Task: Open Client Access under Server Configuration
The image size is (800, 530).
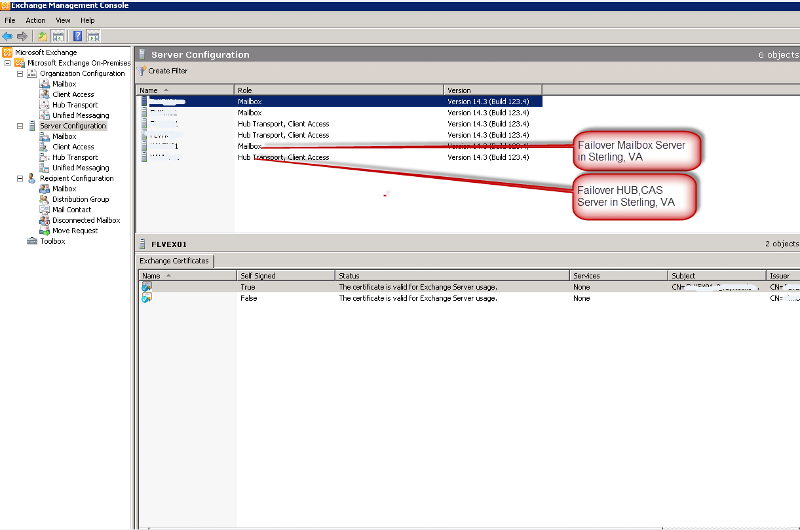Action: pos(73,146)
